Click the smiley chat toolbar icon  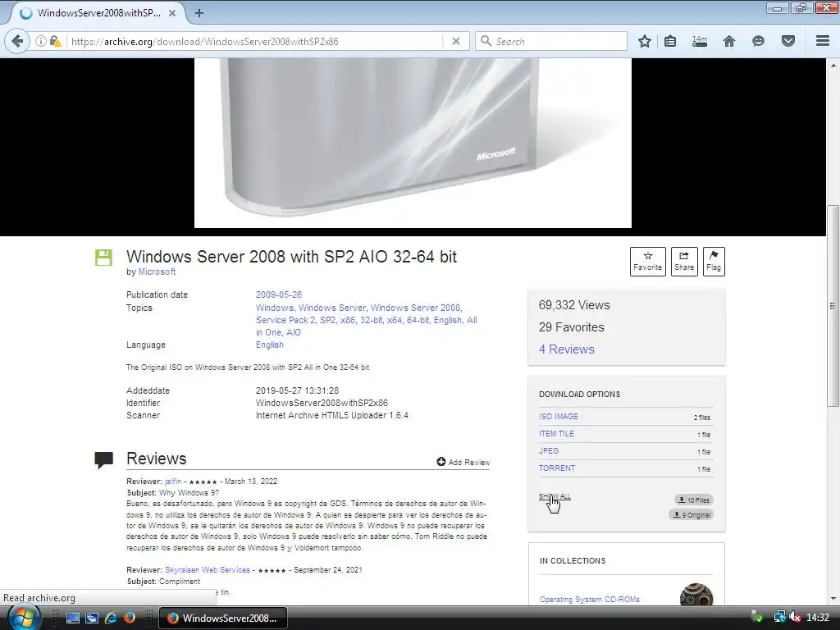pyautogui.click(x=758, y=41)
